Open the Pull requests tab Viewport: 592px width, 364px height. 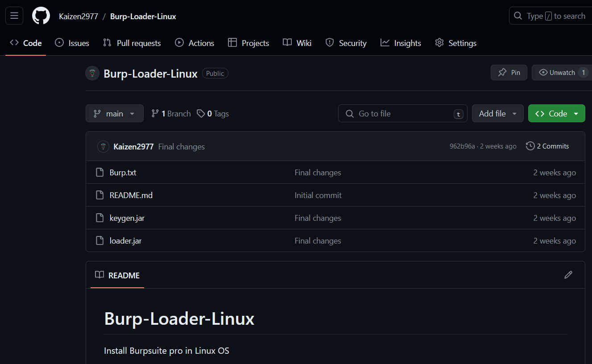point(132,43)
